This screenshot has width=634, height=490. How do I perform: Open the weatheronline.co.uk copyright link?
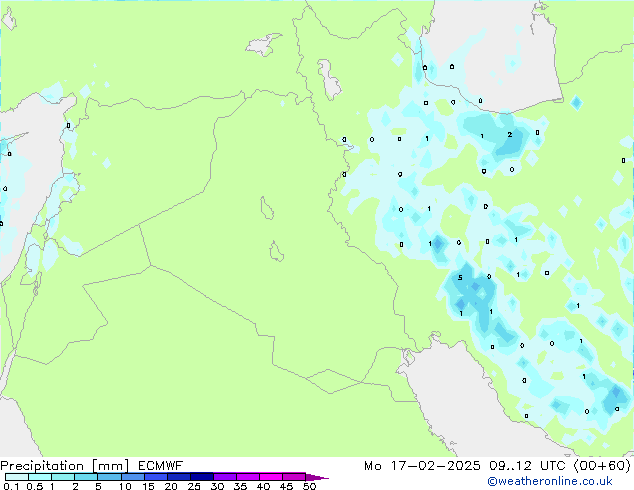click(x=550, y=481)
